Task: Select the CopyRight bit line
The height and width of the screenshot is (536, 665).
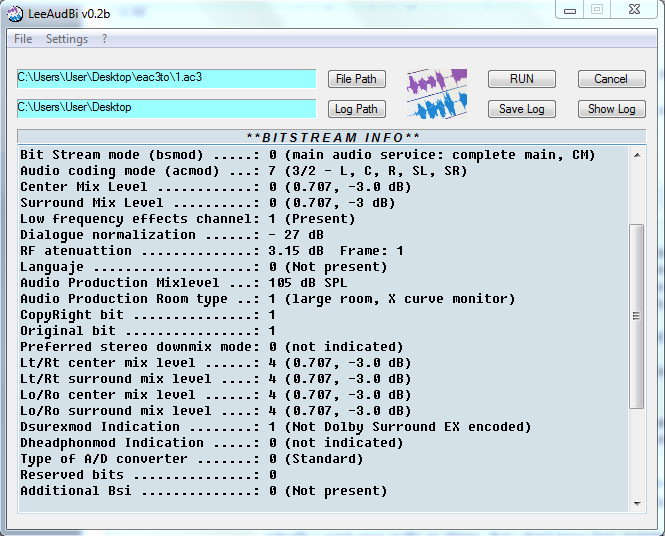Action: point(148,315)
